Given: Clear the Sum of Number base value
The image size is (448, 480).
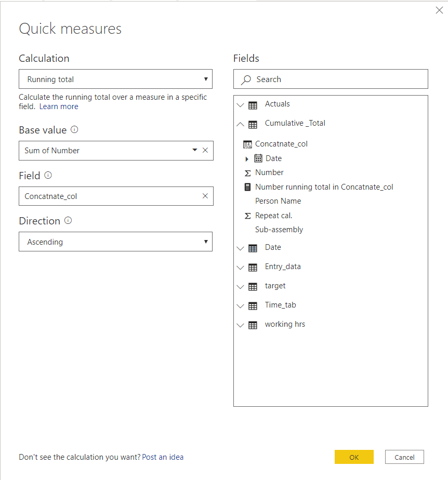Looking at the screenshot, I should 205,150.
